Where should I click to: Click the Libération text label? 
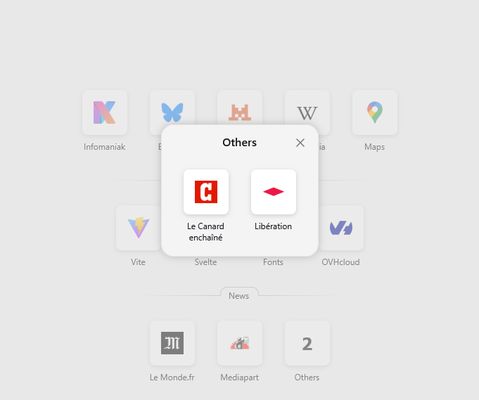pyautogui.click(x=273, y=226)
